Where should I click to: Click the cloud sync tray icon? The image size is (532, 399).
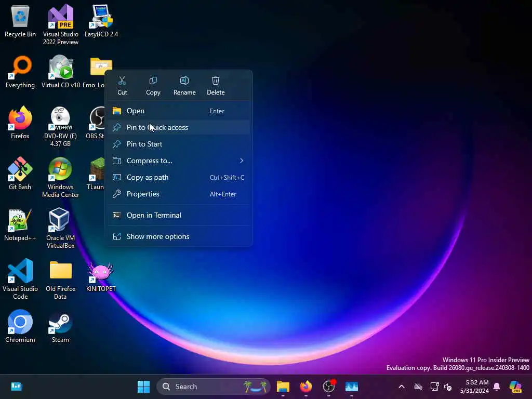tap(418, 387)
